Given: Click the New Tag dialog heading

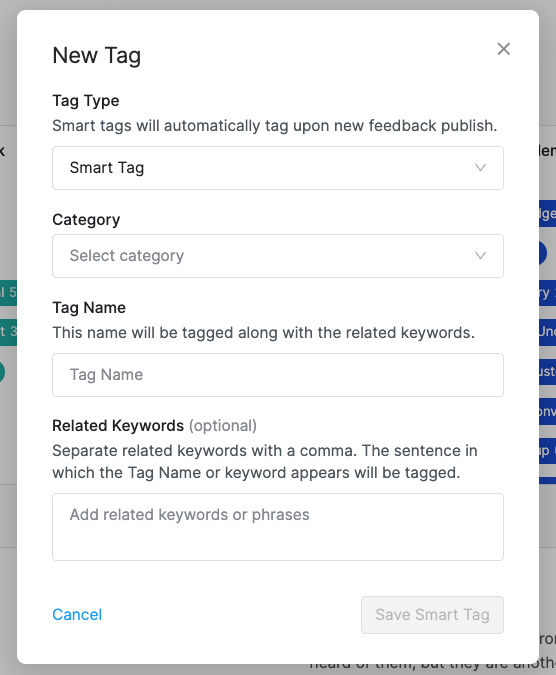Looking at the screenshot, I should tap(96, 56).
